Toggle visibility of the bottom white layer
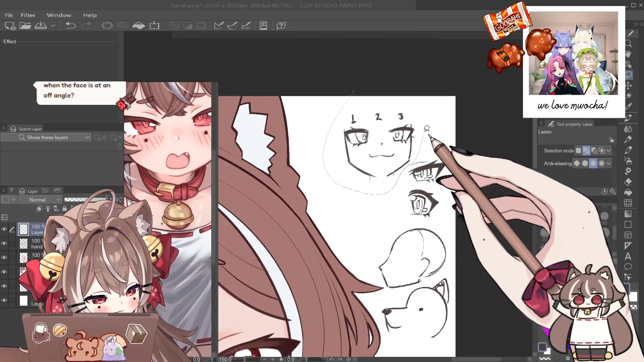This screenshot has height=362, width=644. pos(4,300)
